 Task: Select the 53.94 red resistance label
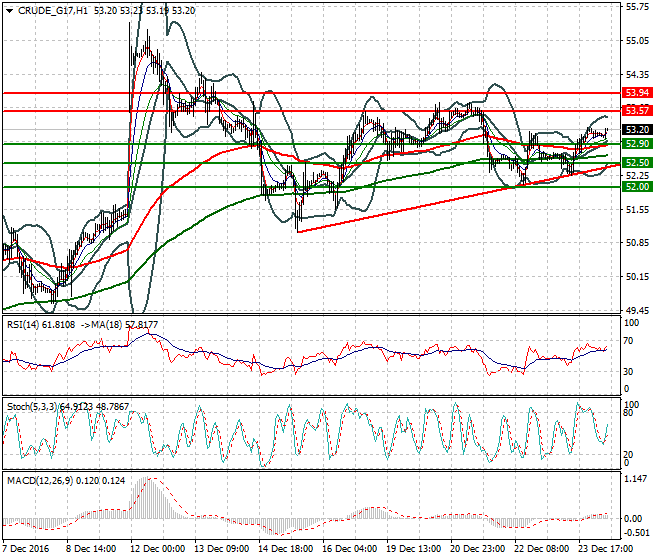(x=637, y=93)
